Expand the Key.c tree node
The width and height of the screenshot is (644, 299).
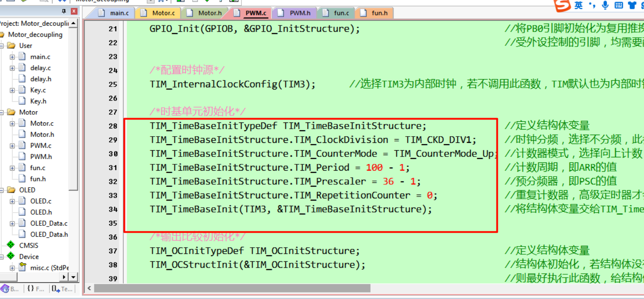tap(12, 90)
